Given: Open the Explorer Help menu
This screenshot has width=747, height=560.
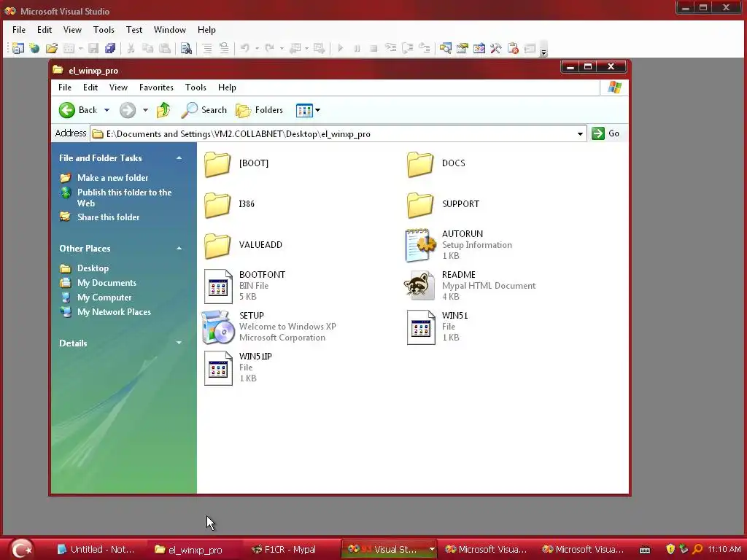Looking at the screenshot, I should pos(227,87).
